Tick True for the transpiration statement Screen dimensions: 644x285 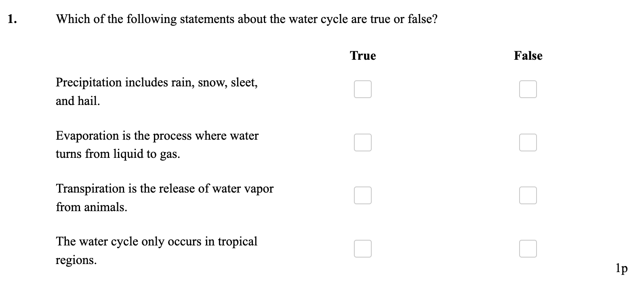point(363,195)
